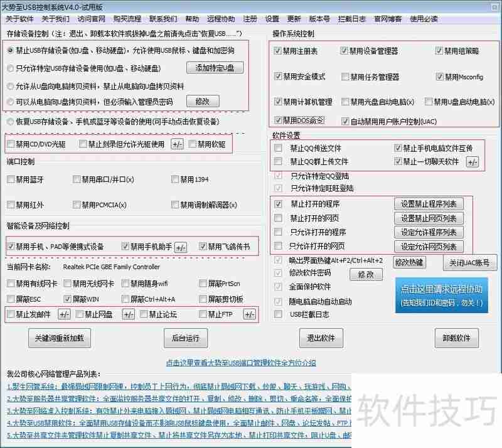Enable the 禁用蓝牙 checkbox
Viewport: 502px width, 448px height.
tap(10, 179)
